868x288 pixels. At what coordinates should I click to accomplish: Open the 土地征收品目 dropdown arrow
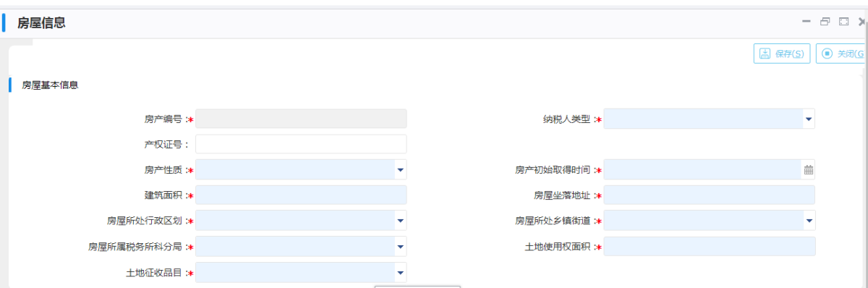(x=400, y=272)
